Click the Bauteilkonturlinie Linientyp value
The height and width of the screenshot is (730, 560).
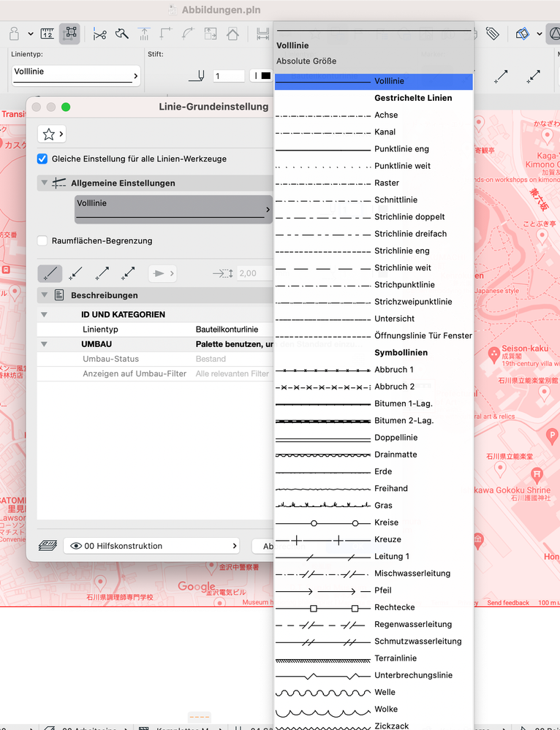[x=227, y=329]
